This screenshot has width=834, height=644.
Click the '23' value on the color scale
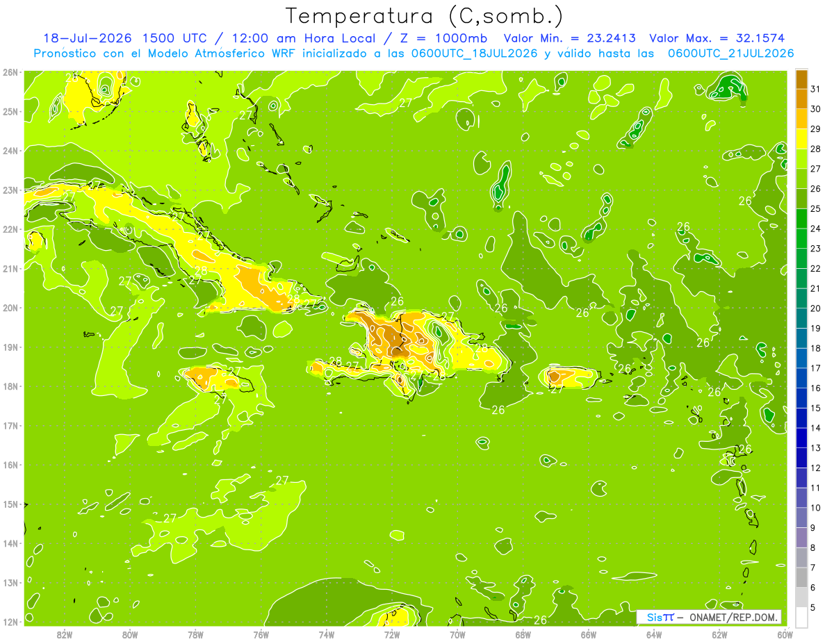point(815,249)
